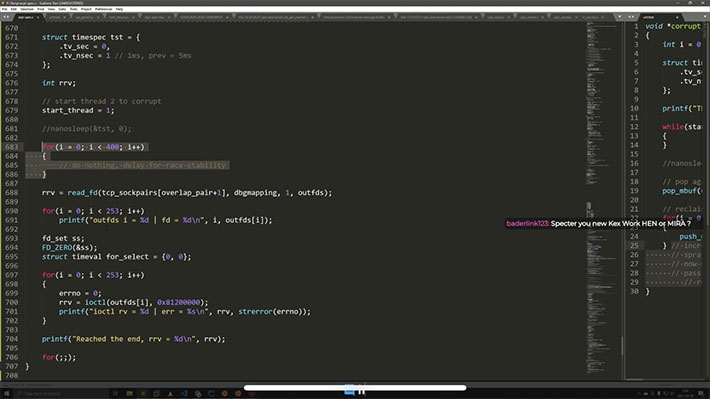Click on 'start_thread = 1;' line

(78, 111)
